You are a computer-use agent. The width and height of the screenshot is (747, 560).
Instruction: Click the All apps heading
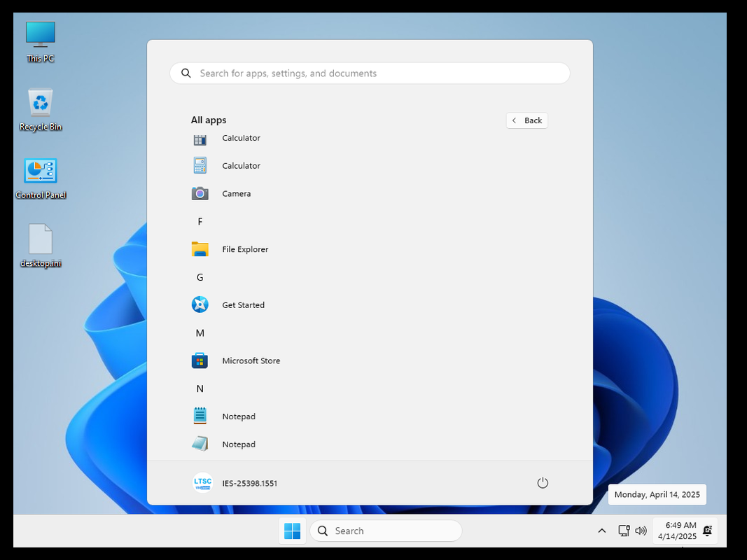click(209, 120)
